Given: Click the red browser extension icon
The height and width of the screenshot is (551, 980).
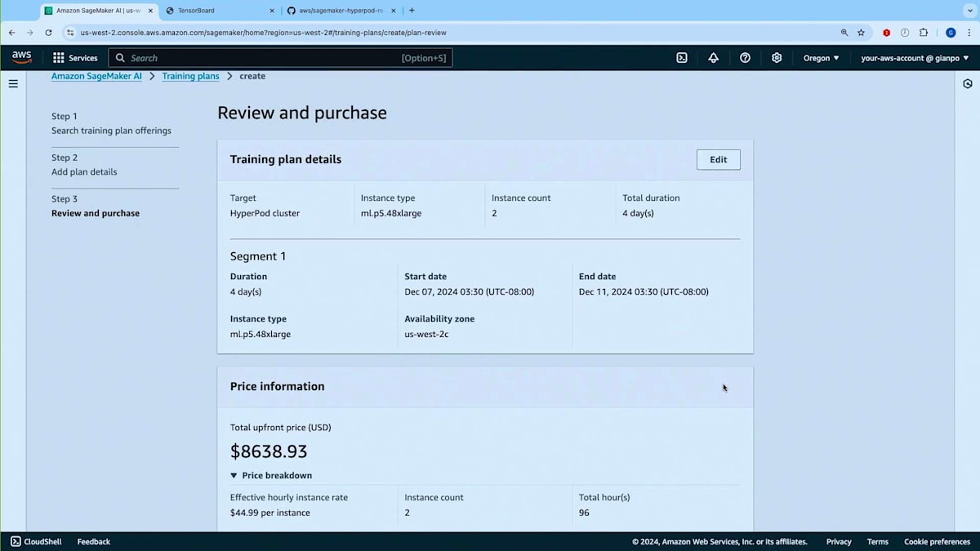Looking at the screenshot, I should click(x=886, y=33).
